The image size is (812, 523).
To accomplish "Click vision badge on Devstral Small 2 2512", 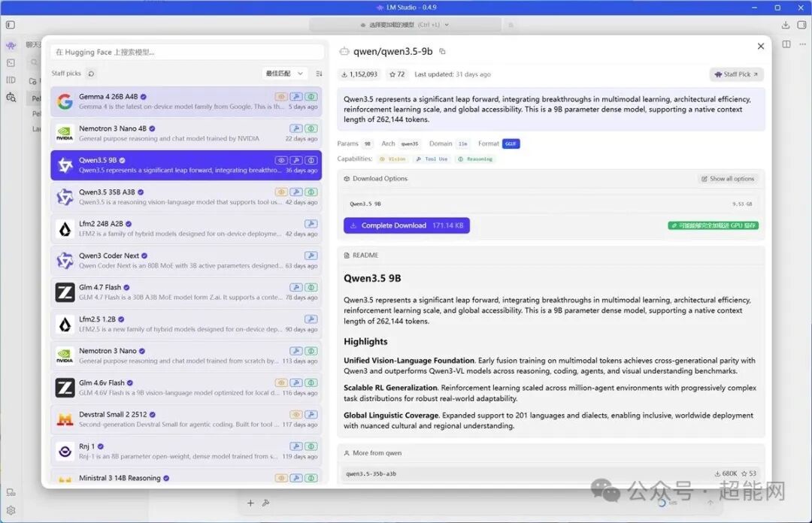I will (296, 414).
